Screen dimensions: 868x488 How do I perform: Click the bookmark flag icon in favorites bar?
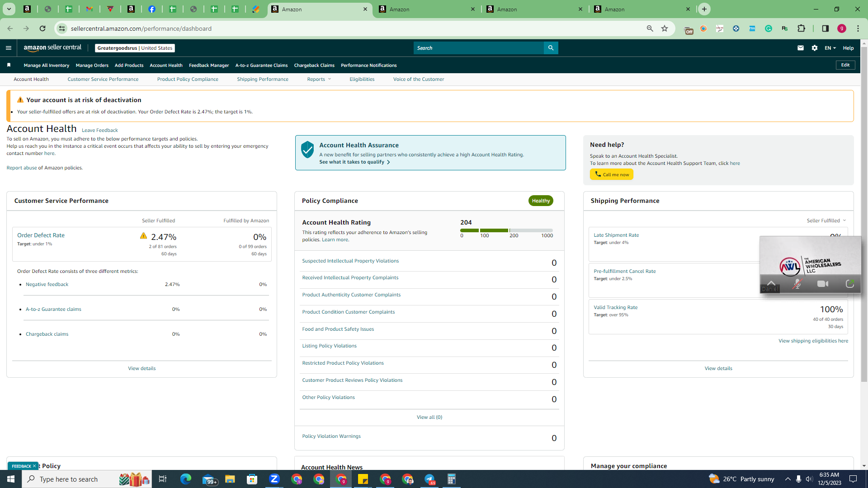(9, 65)
